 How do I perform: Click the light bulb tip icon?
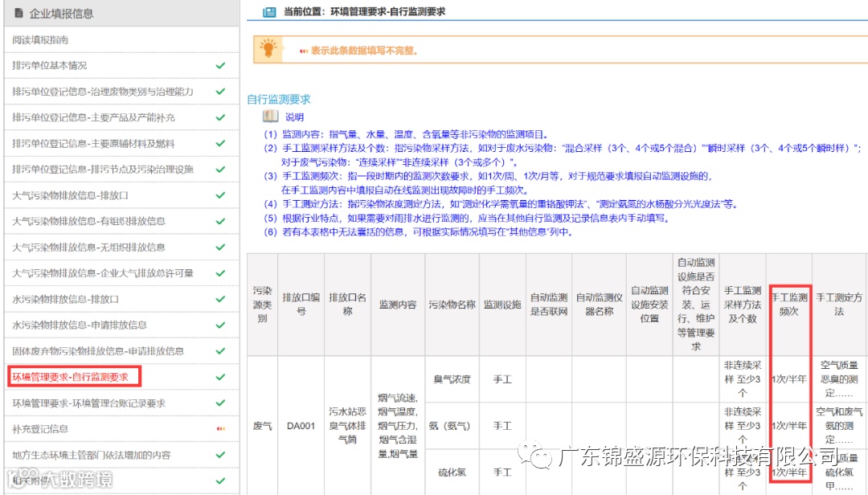click(268, 49)
